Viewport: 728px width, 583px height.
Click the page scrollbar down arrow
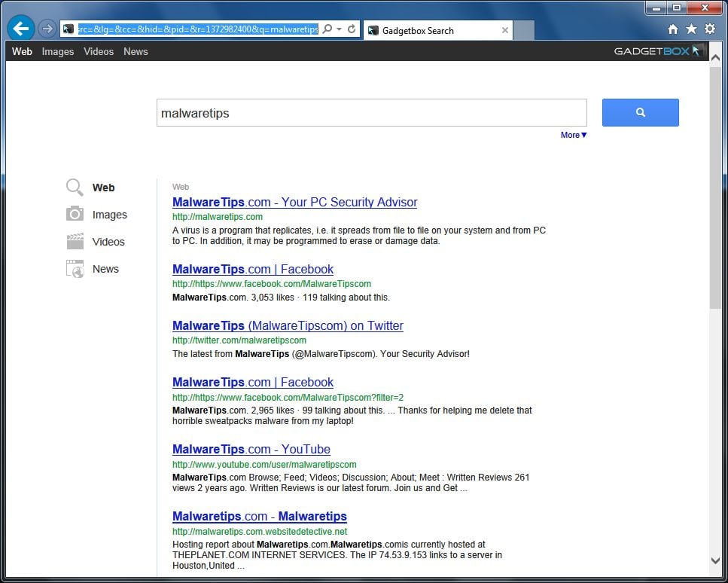point(715,560)
